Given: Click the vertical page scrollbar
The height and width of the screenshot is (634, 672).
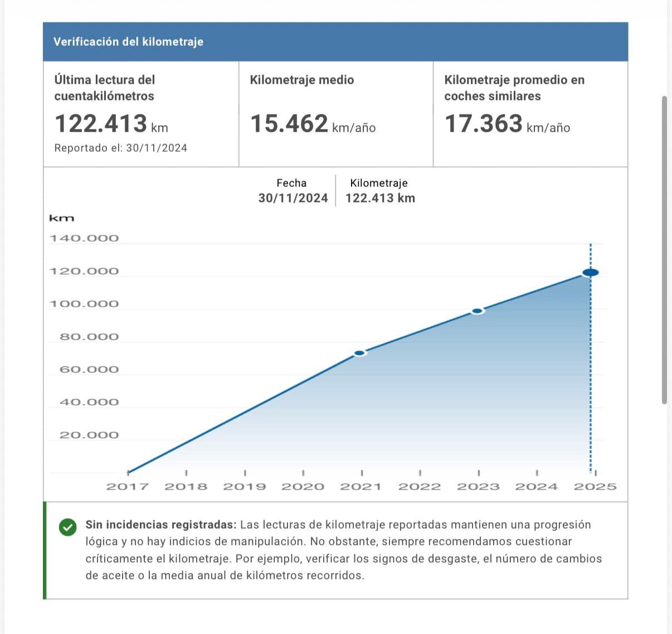Looking at the screenshot, I should point(664,250).
